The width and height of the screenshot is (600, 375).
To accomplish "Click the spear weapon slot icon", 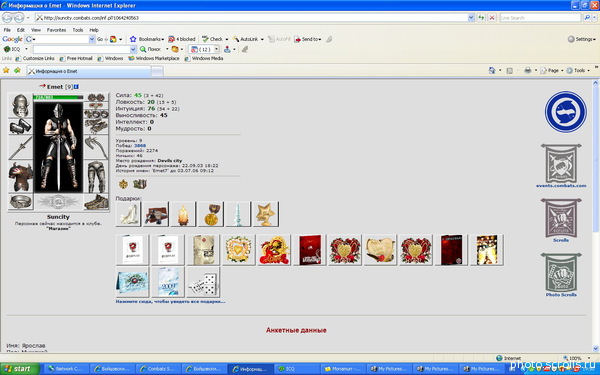I will tap(20, 148).
